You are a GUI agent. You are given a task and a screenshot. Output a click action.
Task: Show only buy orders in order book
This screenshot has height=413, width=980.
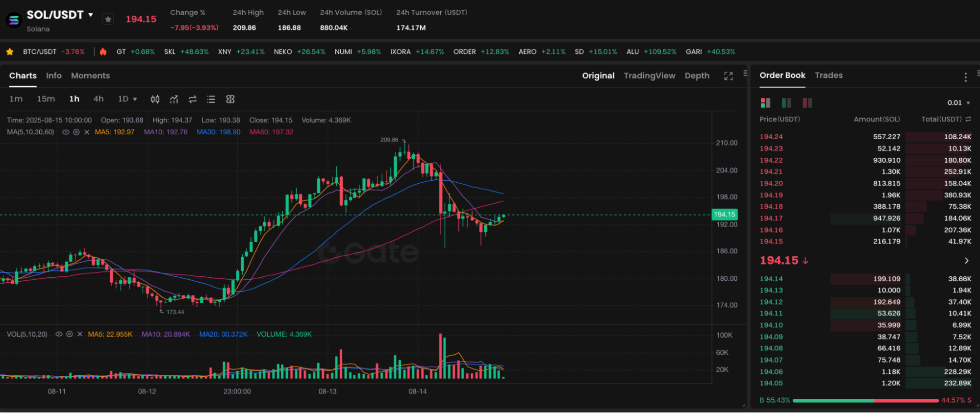(786, 102)
